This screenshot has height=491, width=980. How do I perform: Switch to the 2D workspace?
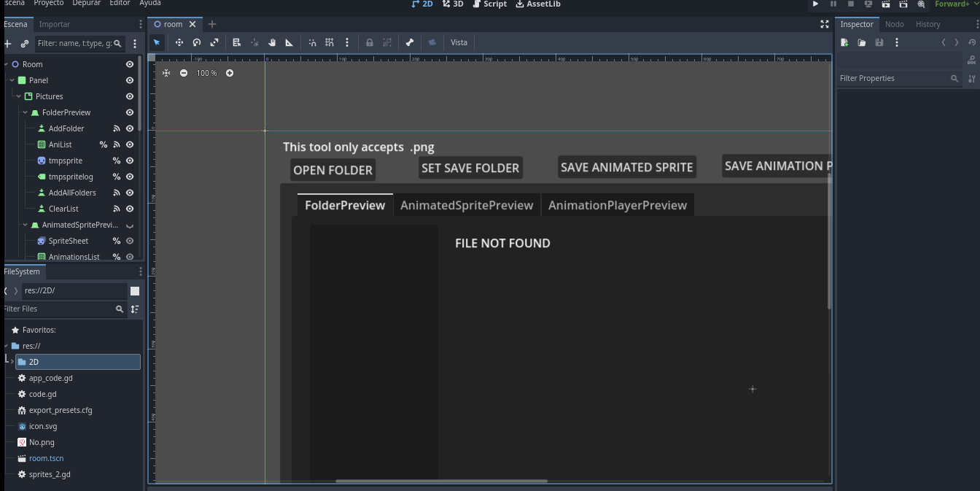[x=422, y=4]
